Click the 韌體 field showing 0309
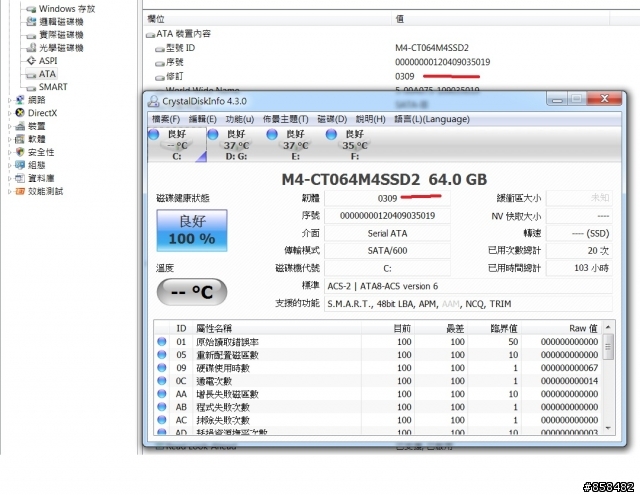This screenshot has width=640, height=495. [x=387, y=198]
